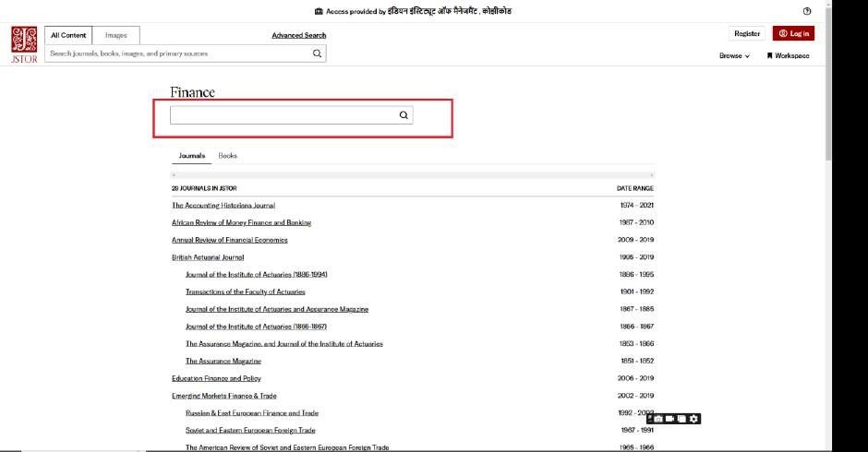The width and height of the screenshot is (868, 452).
Task: Click the Finance search magnifier icon
Action: 404,115
